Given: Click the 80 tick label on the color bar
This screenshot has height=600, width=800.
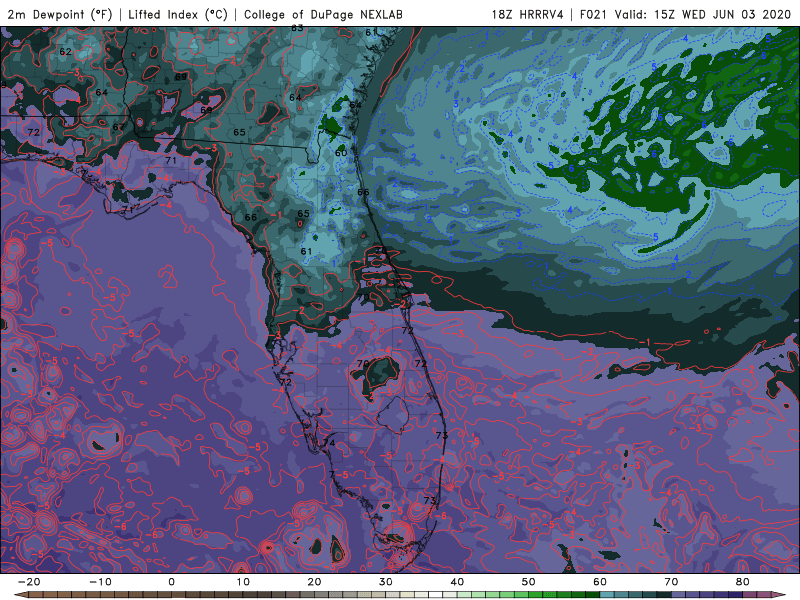Looking at the screenshot, I should click(743, 582).
